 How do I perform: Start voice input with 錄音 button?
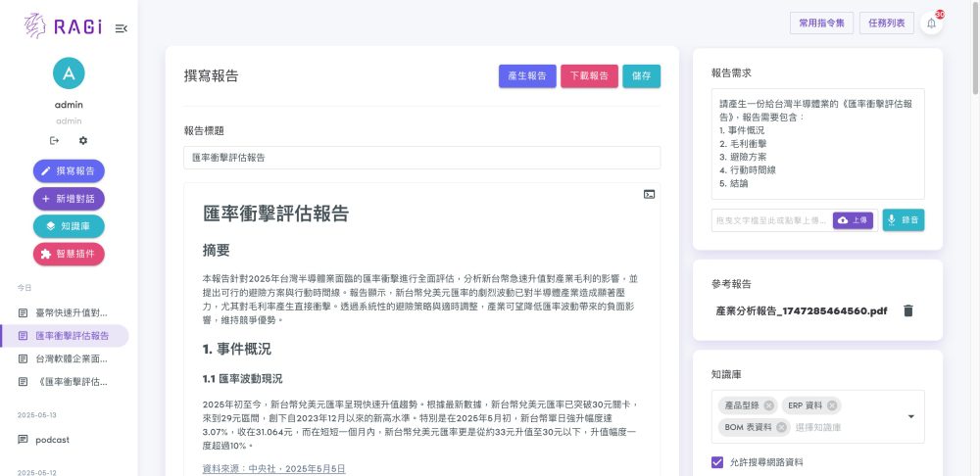click(x=903, y=220)
